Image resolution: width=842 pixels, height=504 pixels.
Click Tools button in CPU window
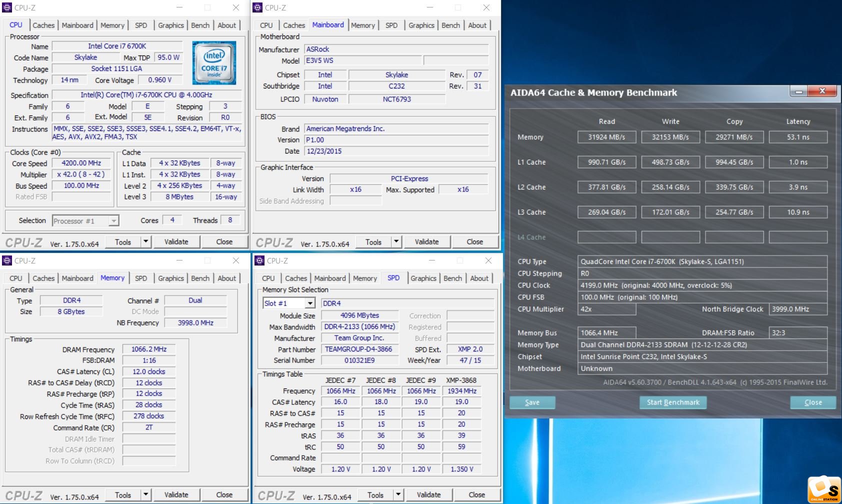click(x=123, y=242)
